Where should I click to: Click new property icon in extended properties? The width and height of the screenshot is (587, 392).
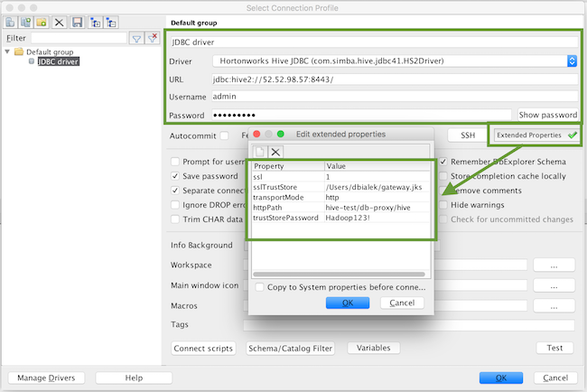pos(260,152)
